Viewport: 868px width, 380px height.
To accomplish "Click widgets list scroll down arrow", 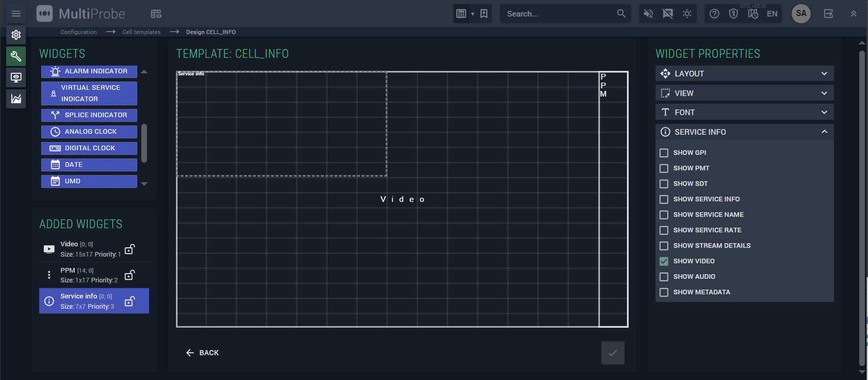I will 144,184.
